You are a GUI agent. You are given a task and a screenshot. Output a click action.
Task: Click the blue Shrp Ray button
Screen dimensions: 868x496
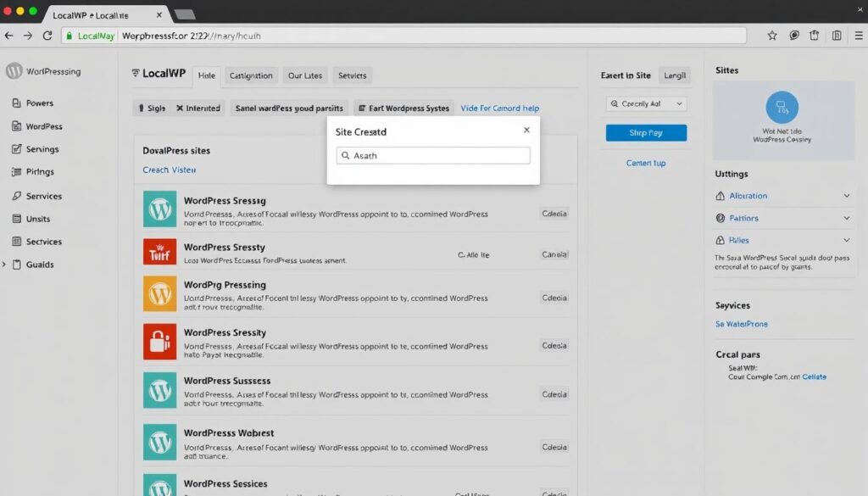tap(646, 133)
